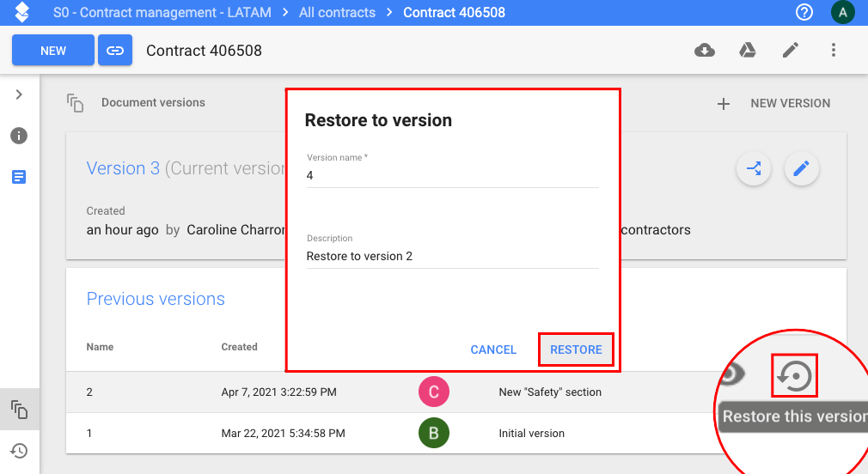Open the contract in Google Drive
The width and height of the screenshot is (868, 474).
(748, 51)
